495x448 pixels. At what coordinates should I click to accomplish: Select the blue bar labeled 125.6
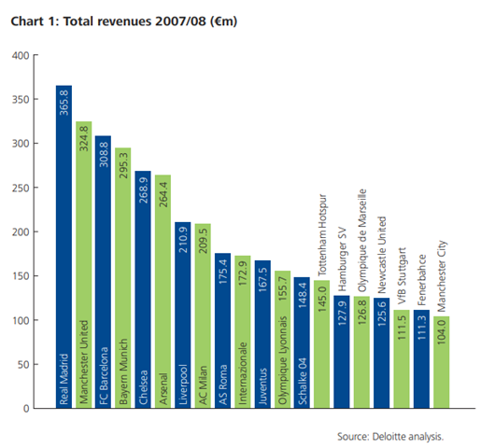point(382,353)
